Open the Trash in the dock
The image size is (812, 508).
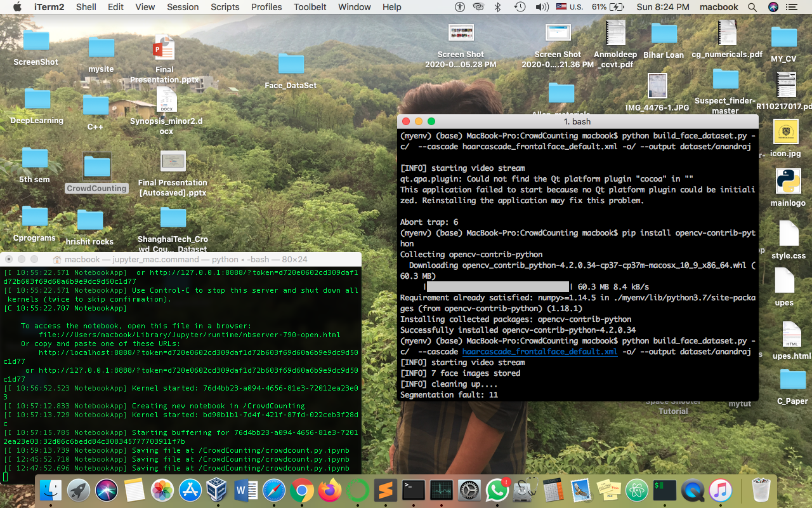(761, 490)
